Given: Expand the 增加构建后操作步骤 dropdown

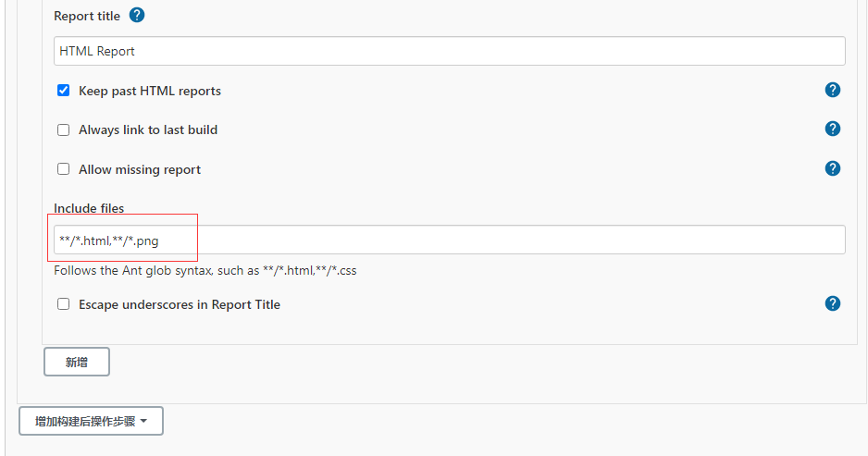Looking at the screenshot, I should pyautogui.click(x=91, y=421).
